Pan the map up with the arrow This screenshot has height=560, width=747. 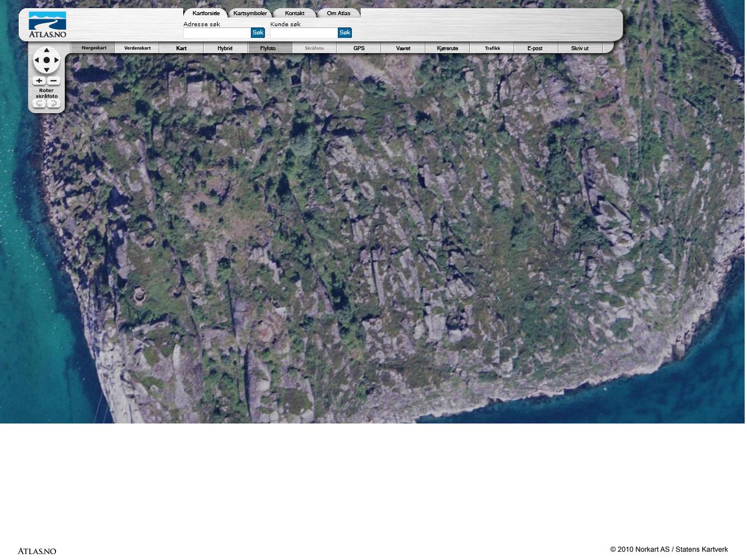tap(47, 50)
